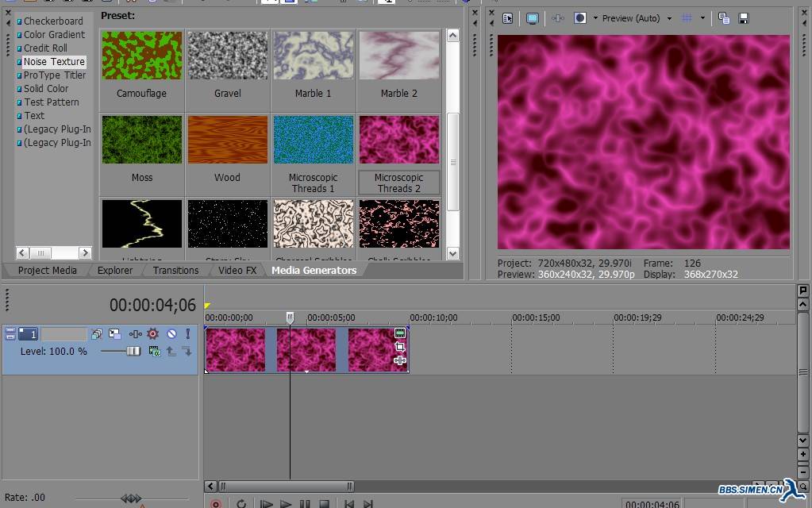
Task: Choose the Gravel preset thumbnail
Action: 228,56
